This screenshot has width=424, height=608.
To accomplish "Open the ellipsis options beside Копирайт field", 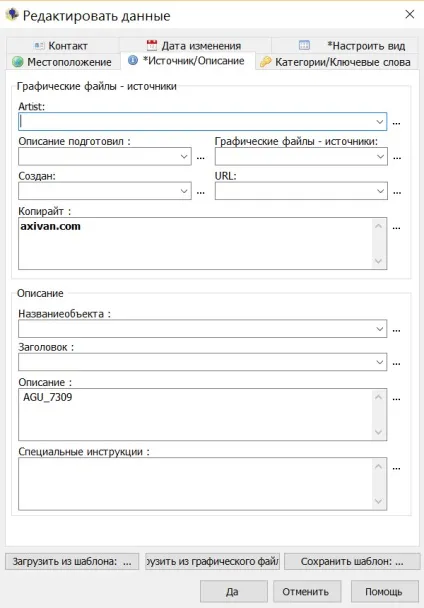I will pos(396,228).
